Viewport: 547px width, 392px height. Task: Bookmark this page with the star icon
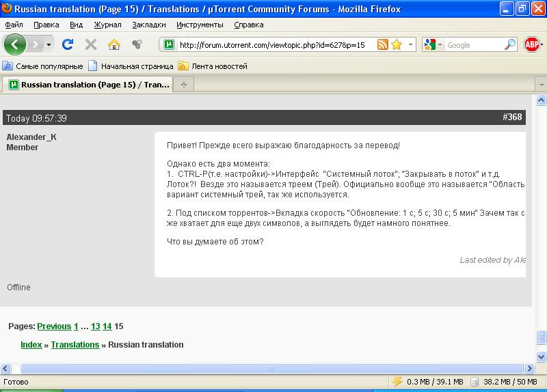(397, 44)
